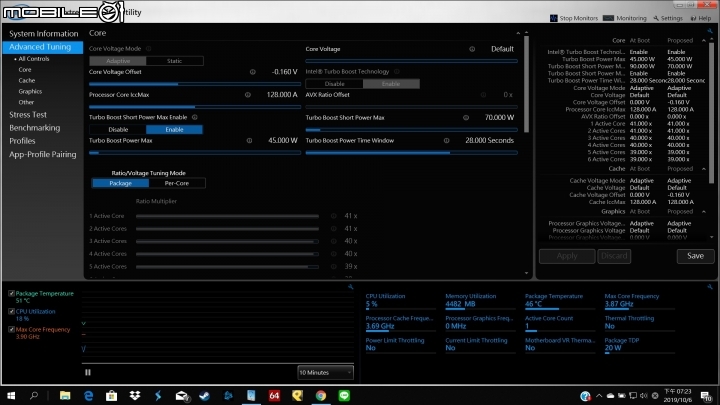Open Dropbox from the taskbar
This screenshot has height=405, width=720.
click(x=135, y=395)
